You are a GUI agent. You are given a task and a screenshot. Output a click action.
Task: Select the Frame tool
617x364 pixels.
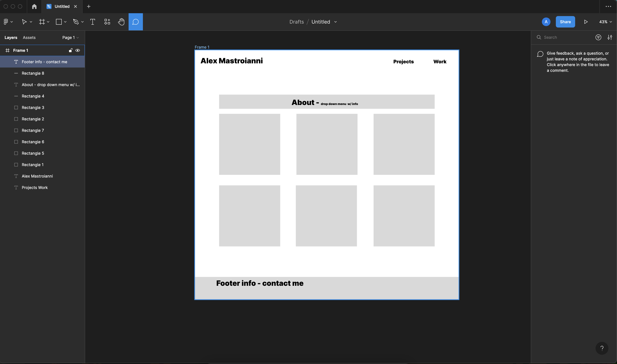(42, 22)
